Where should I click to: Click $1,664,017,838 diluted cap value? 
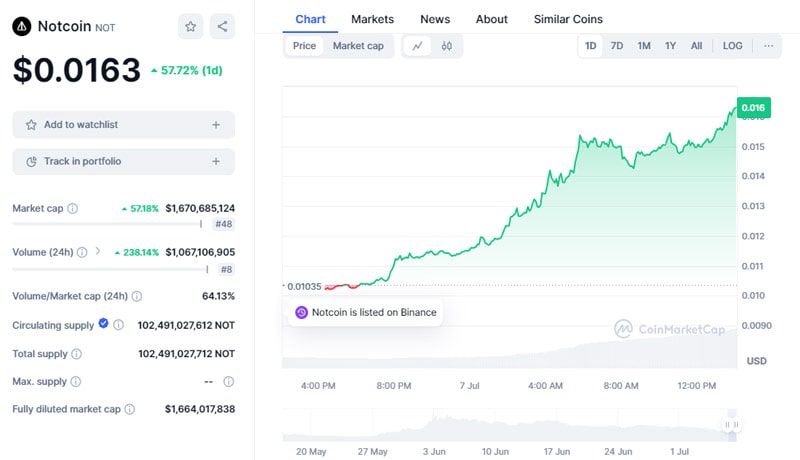200,409
